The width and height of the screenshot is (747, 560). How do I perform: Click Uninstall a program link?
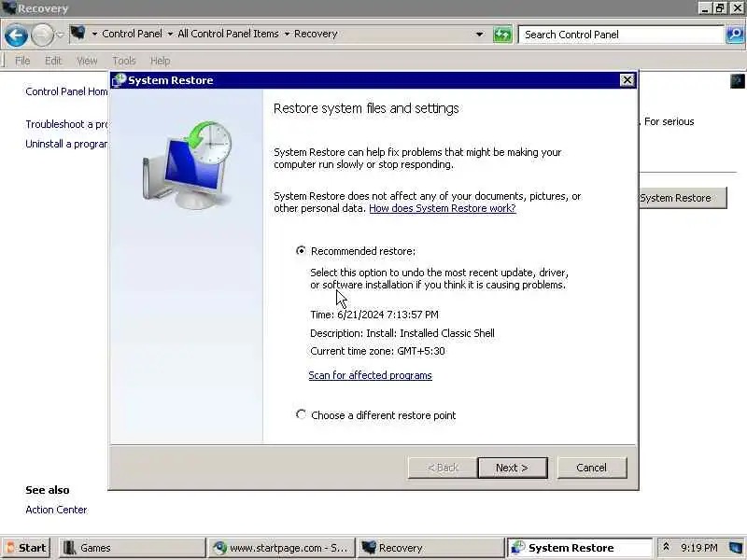[66, 144]
